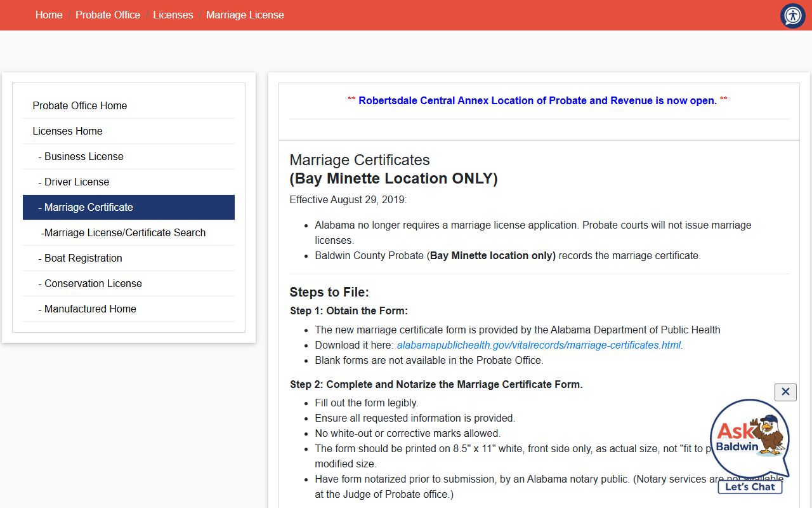Click "Fill out the form legibly." bullet
The width and height of the screenshot is (812, 508).
[367, 403]
